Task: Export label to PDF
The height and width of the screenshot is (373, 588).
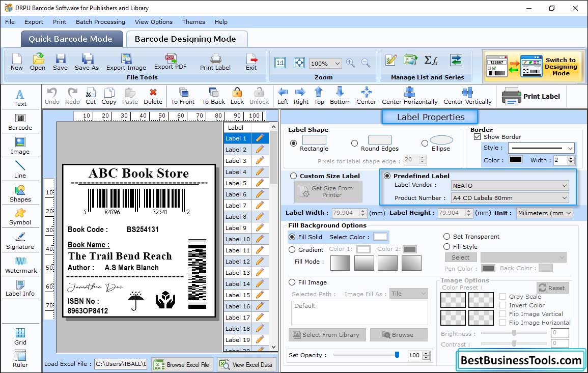Action: point(170,62)
